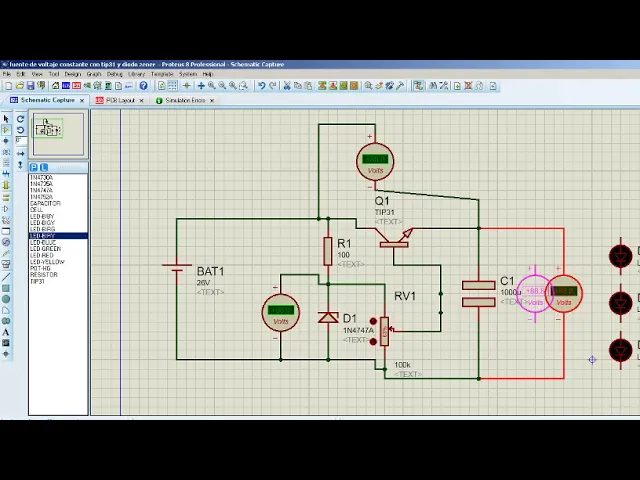Open the Debug menu
The image size is (640, 480).
click(115, 74)
